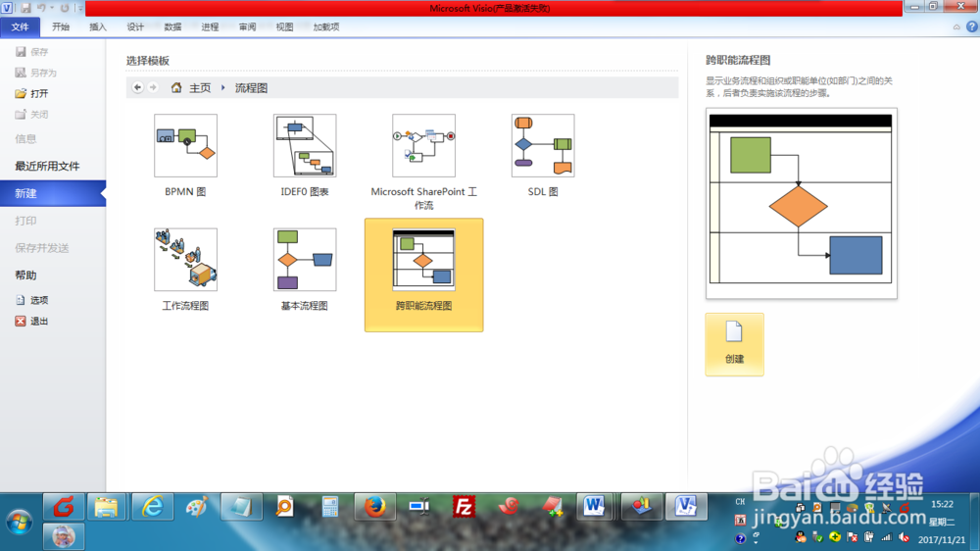
Task: Switch to the 视图 tab
Action: tap(284, 26)
